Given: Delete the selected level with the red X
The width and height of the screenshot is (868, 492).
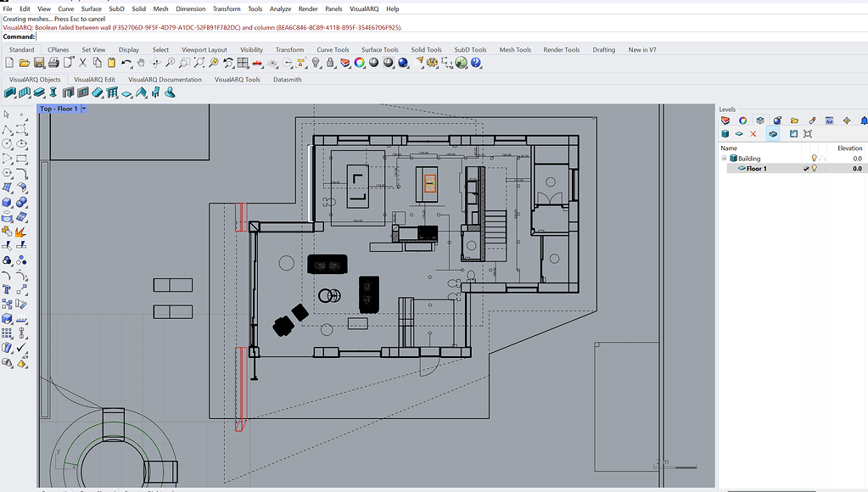Looking at the screenshot, I should [752, 133].
